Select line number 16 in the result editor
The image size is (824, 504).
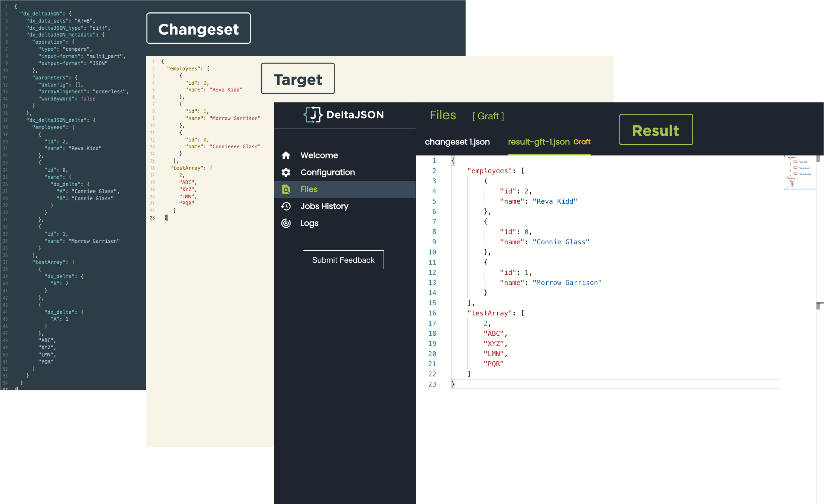click(432, 313)
